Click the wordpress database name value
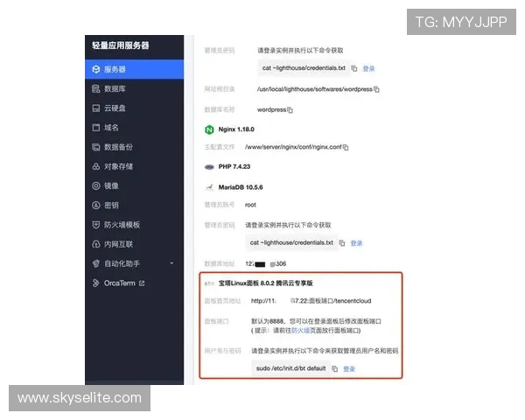Viewport: 525px width, 420px height. click(x=271, y=110)
